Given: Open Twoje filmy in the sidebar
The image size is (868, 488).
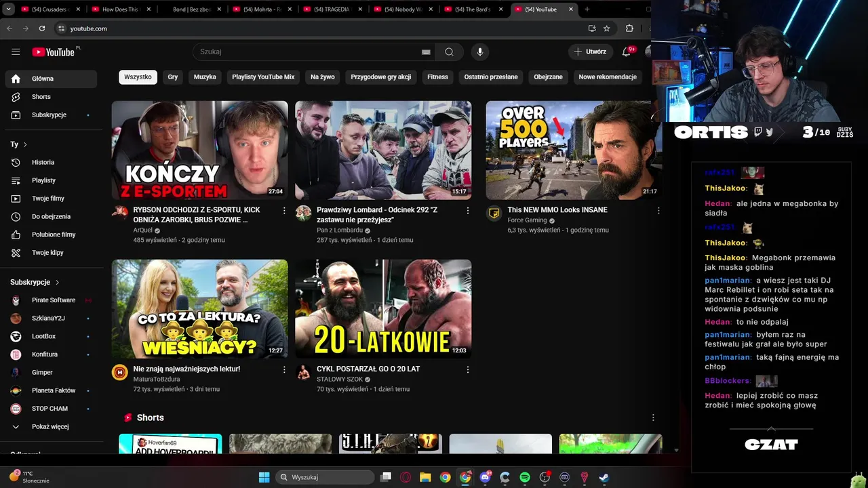Looking at the screenshot, I should click(51, 199).
